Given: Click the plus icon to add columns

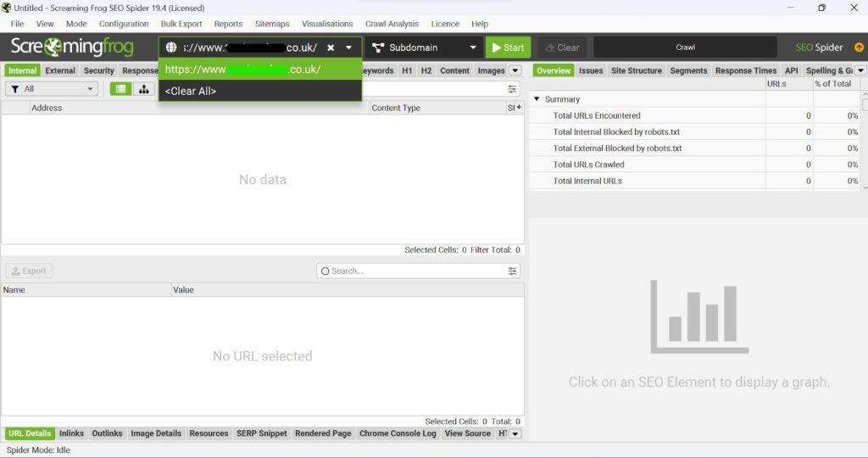Looking at the screenshot, I should (x=519, y=107).
